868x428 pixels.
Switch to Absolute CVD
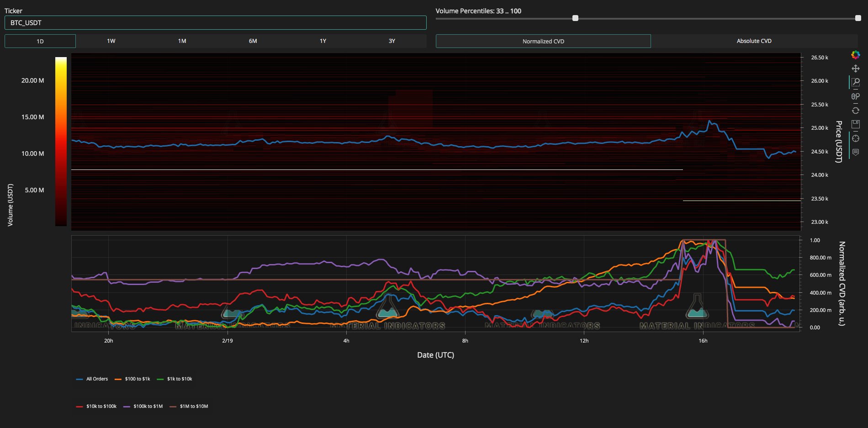[x=754, y=41]
